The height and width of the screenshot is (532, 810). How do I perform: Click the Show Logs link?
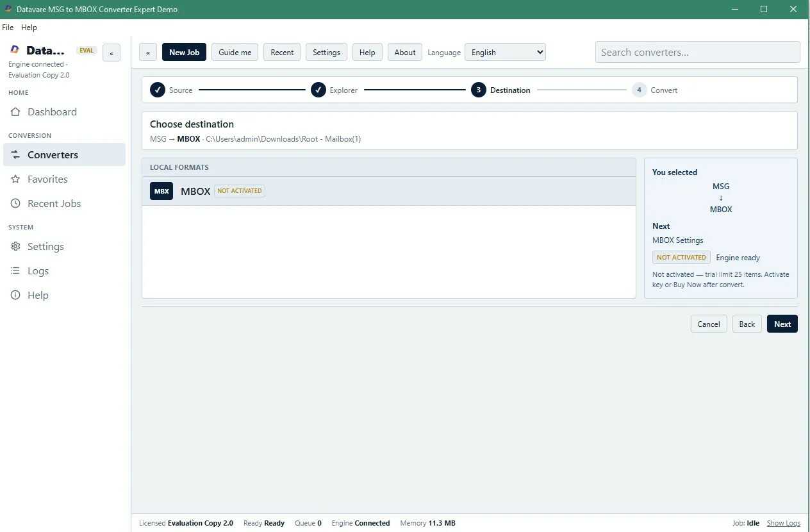pyautogui.click(x=784, y=523)
